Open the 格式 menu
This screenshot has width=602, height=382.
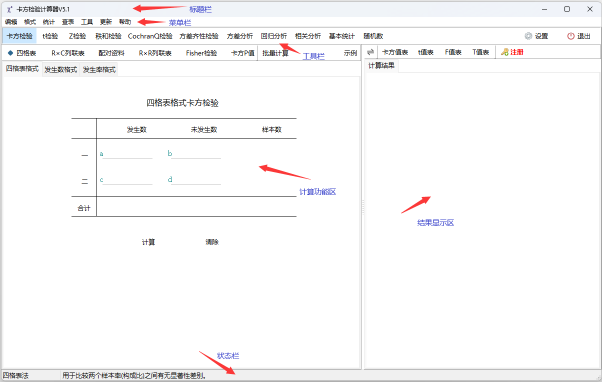click(x=30, y=22)
